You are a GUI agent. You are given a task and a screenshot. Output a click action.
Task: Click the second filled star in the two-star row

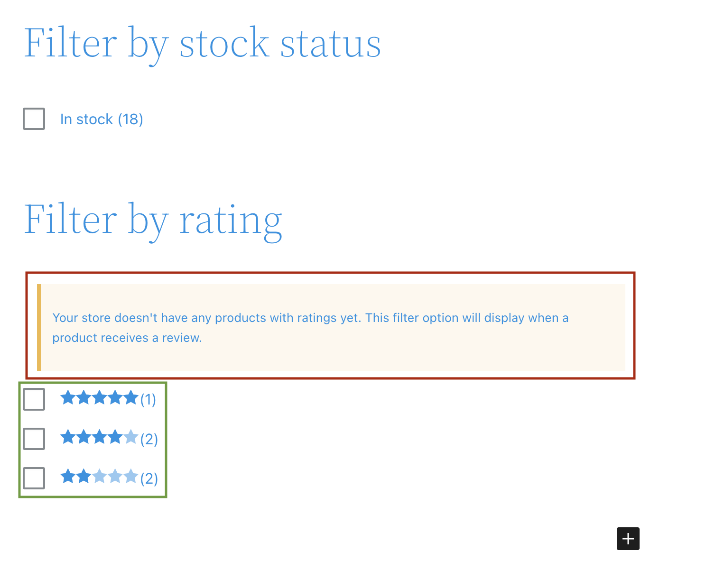(x=84, y=477)
